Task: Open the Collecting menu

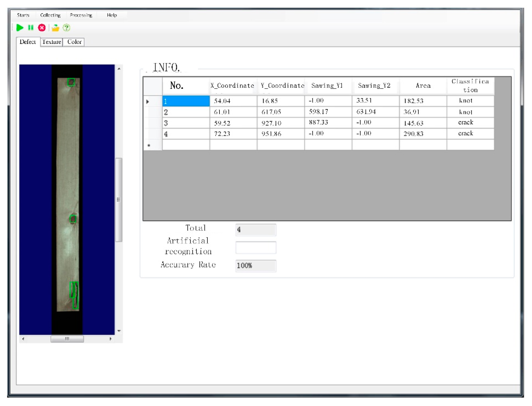Action: pos(50,15)
